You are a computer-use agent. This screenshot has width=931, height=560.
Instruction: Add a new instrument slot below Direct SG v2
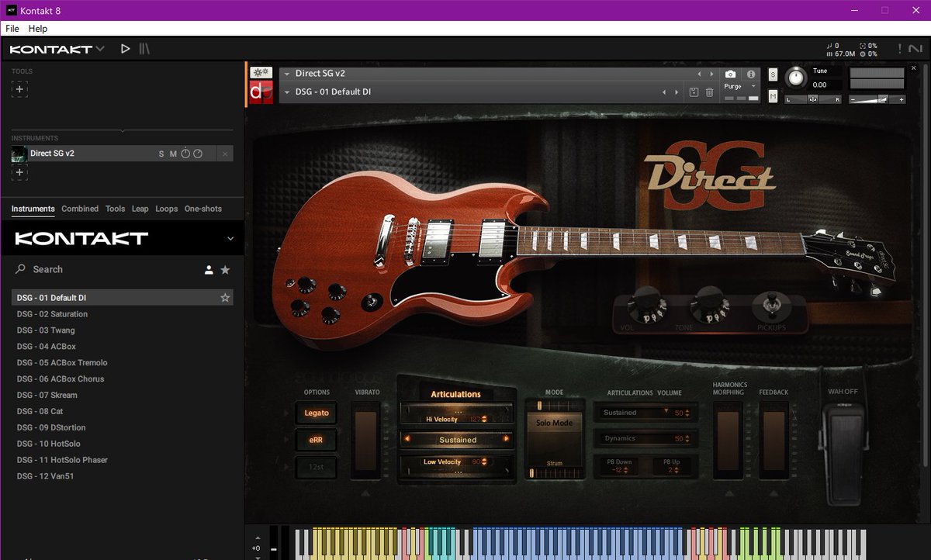tap(19, 172)
